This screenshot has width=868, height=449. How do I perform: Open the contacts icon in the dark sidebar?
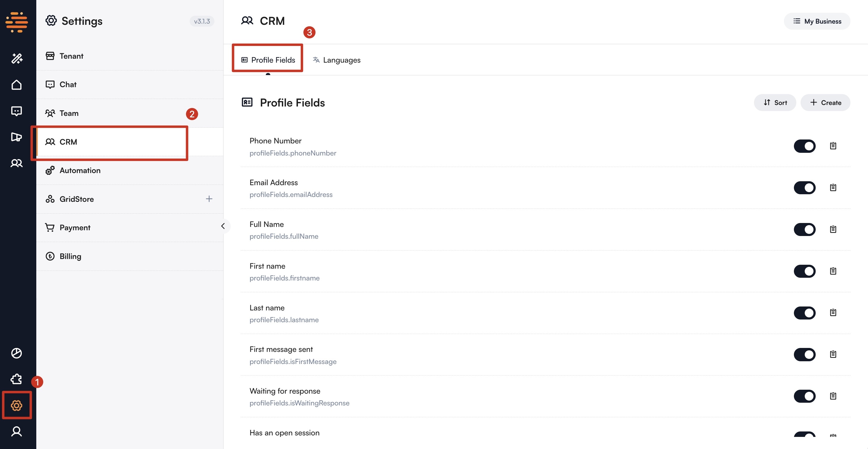(x=16, y=163)
